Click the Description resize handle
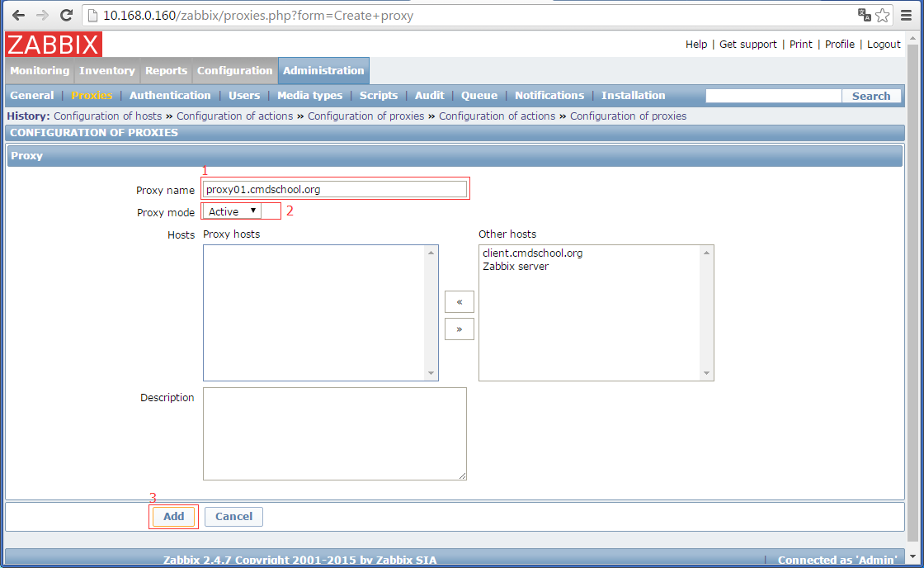Viewport: 924px width, 568px height. tap(463, 476)
